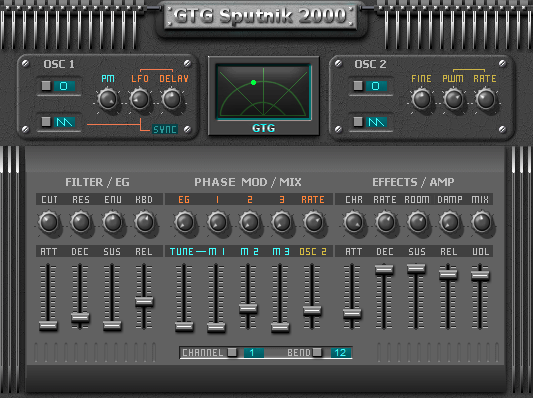The width and height of the screenshot is (533, 398).
Task: Click the OSC 2 sawtooth waveform display
Action: [376, 122]
